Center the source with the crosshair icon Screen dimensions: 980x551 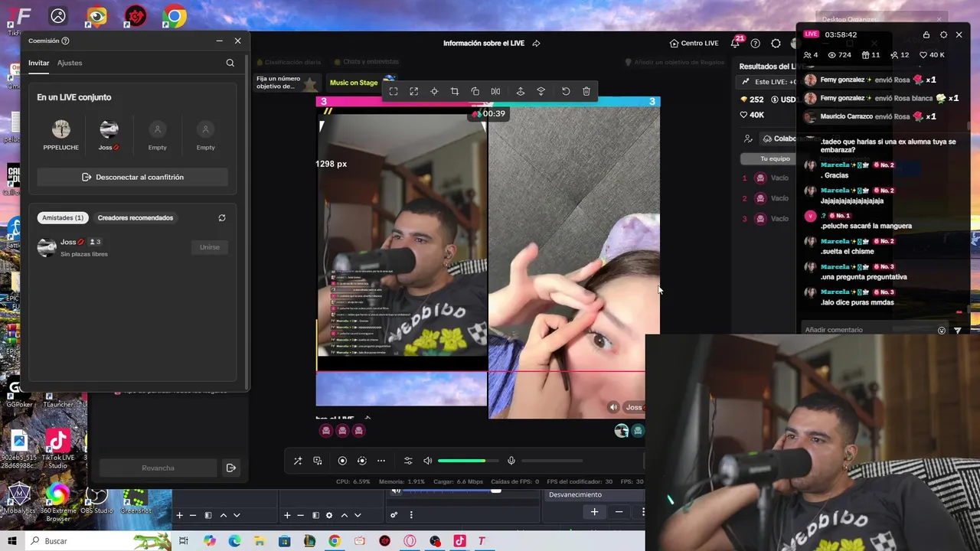point(434,91)
